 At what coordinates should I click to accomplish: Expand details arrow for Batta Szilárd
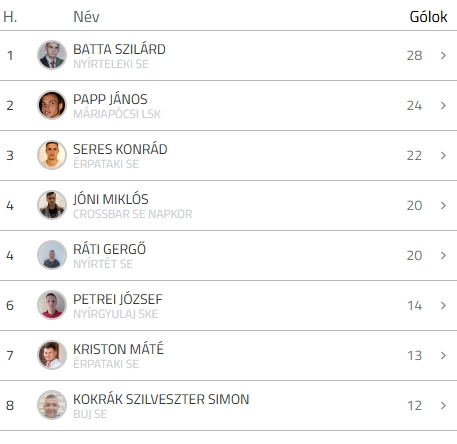point(443,55)
